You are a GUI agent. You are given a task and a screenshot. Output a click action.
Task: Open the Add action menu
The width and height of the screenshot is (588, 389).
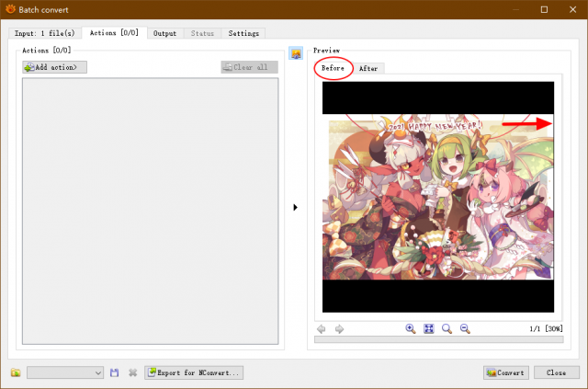click(x=55, y=67)
